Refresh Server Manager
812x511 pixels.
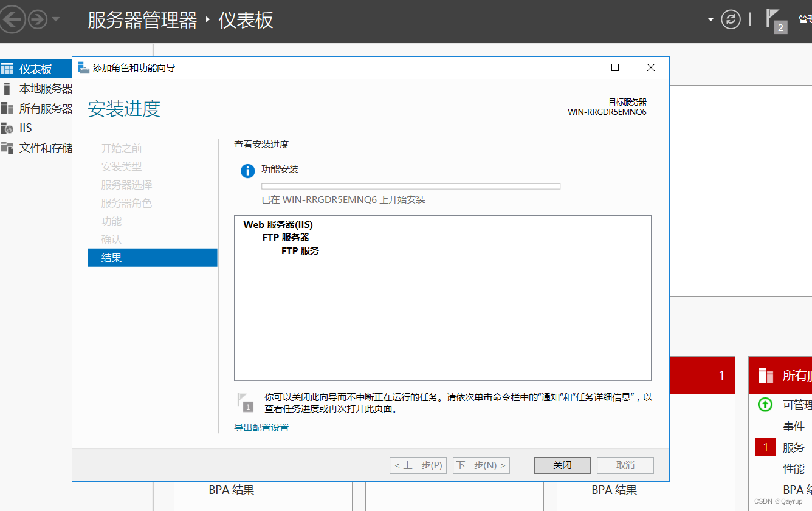pos(731,19)
